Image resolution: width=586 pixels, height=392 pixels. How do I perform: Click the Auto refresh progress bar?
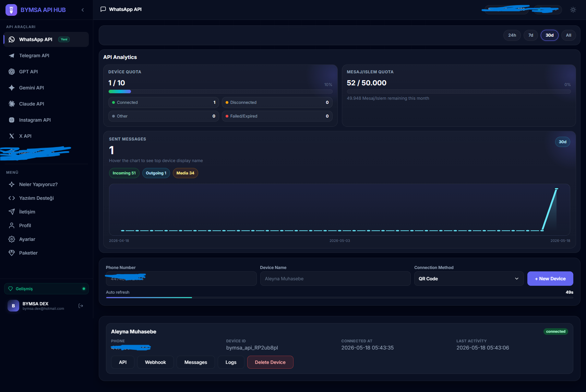pos(339,297)
